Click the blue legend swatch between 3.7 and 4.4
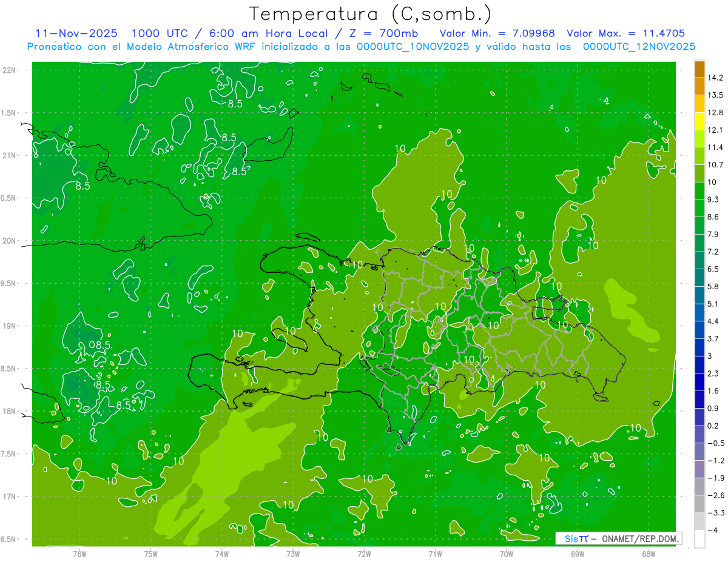Viewport: 728px width, 562px height. tap(699, 330)
